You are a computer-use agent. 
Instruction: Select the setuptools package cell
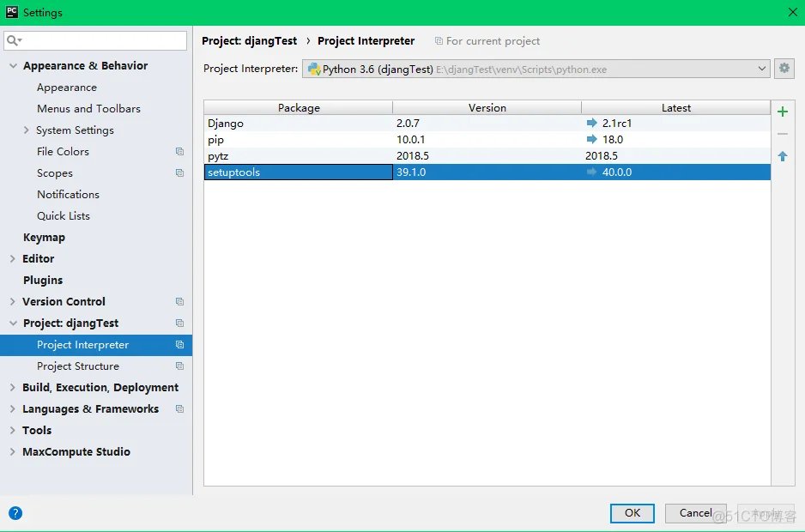pyautogui.click(x=299, y=172)
